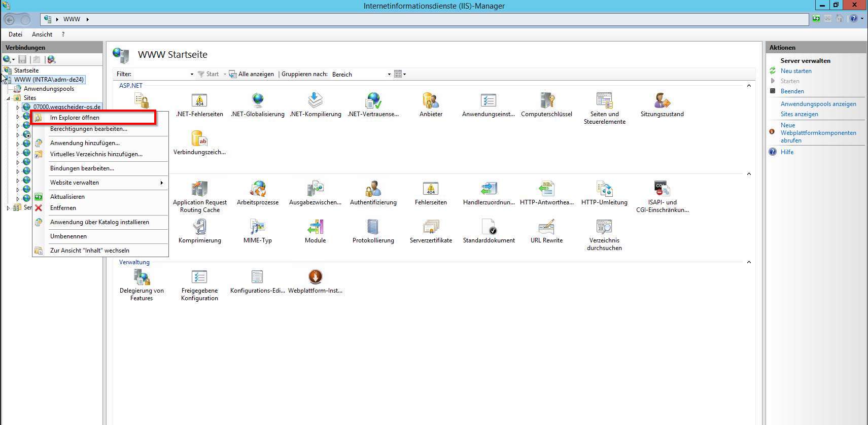Choose Entfernen in the context menu
This screenshot has width=868, height=425.
[100, 208]
